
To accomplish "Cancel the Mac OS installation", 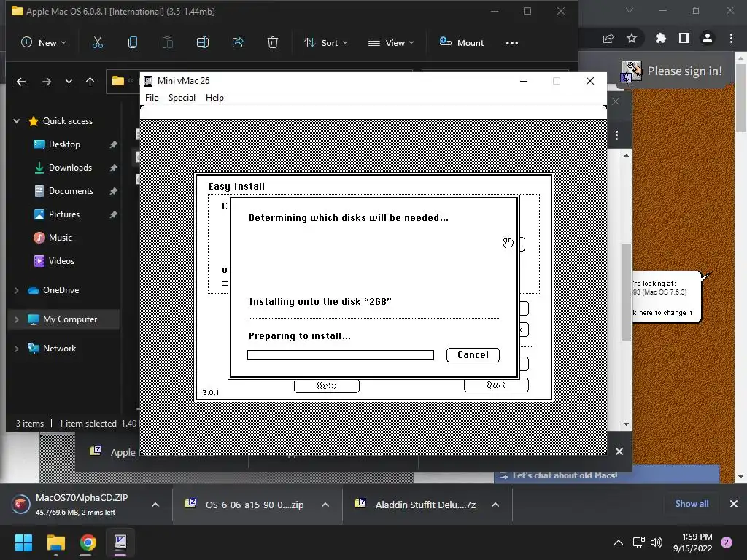I will [473, 355].
